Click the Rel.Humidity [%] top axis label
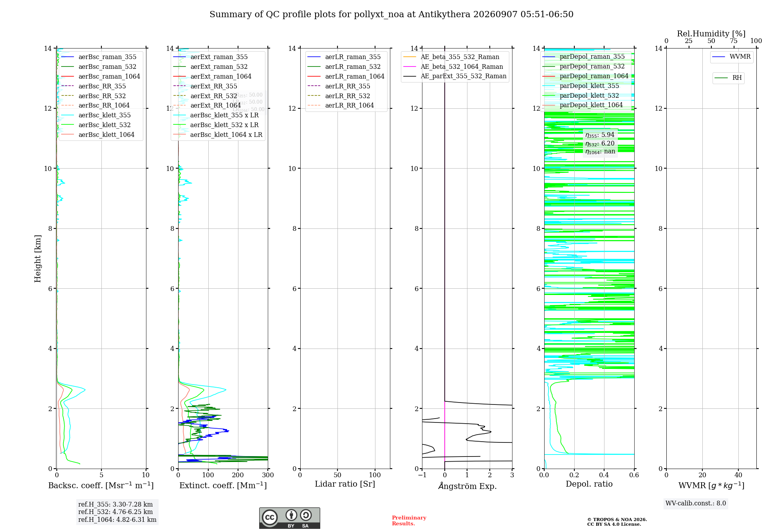The width and height of the screenshot is (783, 532). point(711,34)
